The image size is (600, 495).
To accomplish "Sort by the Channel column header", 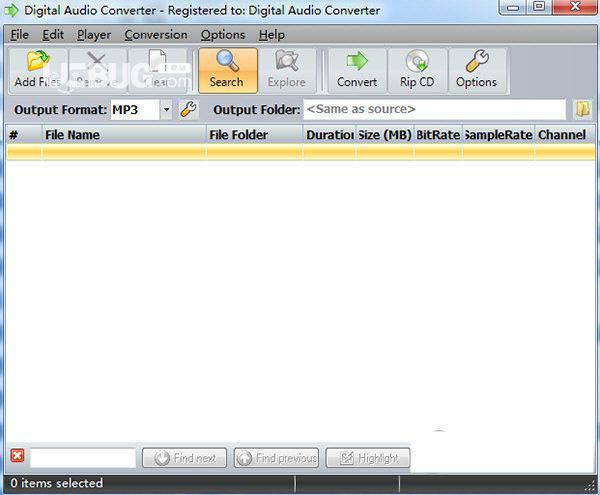I will (565, 135).
